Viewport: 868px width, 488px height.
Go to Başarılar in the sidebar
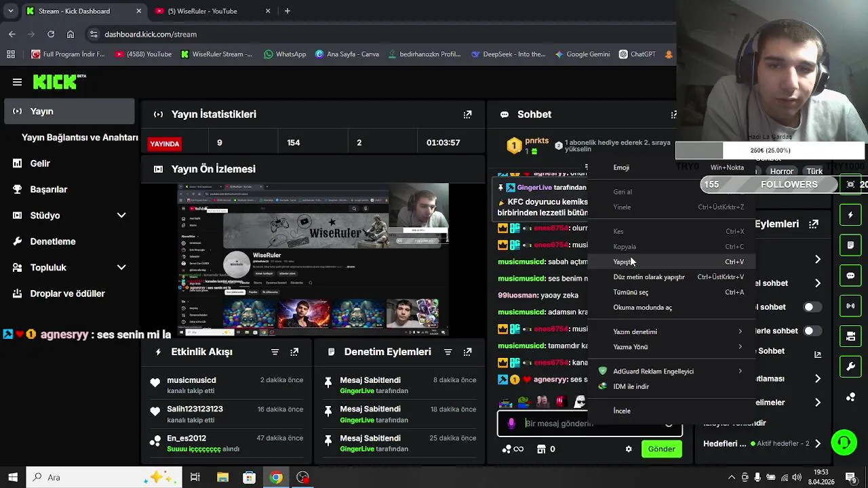69,190
